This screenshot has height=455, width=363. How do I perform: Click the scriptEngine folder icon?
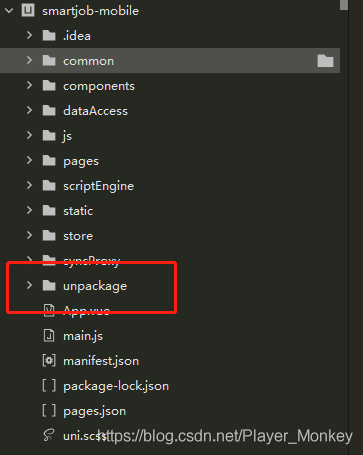coord(49,186)
